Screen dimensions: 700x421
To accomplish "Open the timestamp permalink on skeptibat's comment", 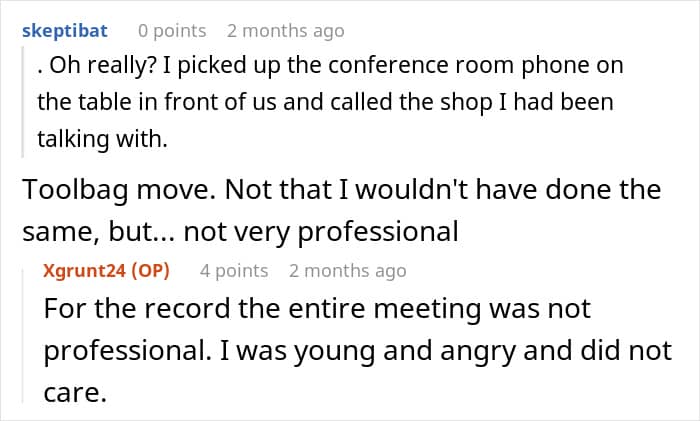I will pyautogui.click(x=285, y=31).
